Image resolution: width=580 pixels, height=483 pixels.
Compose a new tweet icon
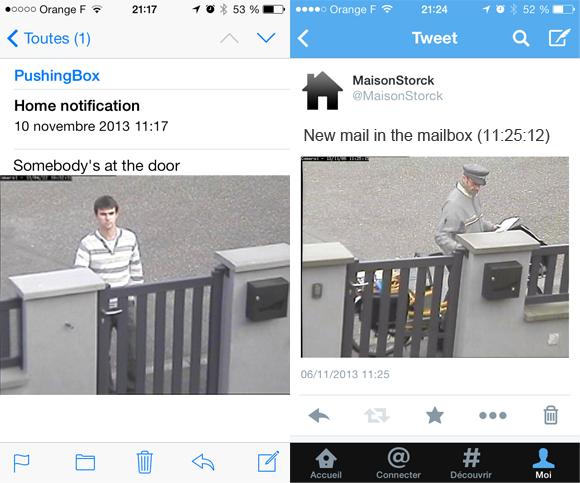(559, 37)
